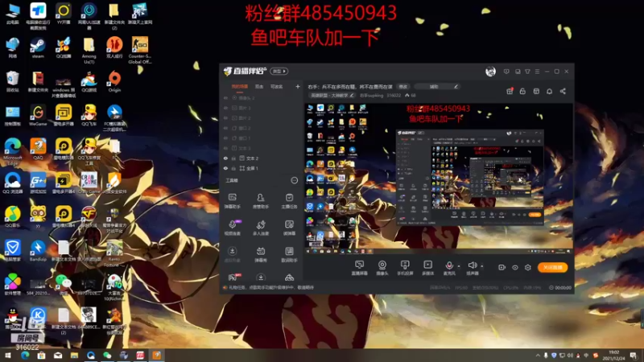
Task: Click the Microsoft Edge desktop shortcut
Action: pyautogui.click(x=12, y=151)
